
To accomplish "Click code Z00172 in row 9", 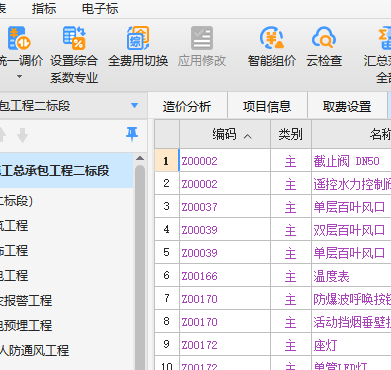I will (200, 345).
